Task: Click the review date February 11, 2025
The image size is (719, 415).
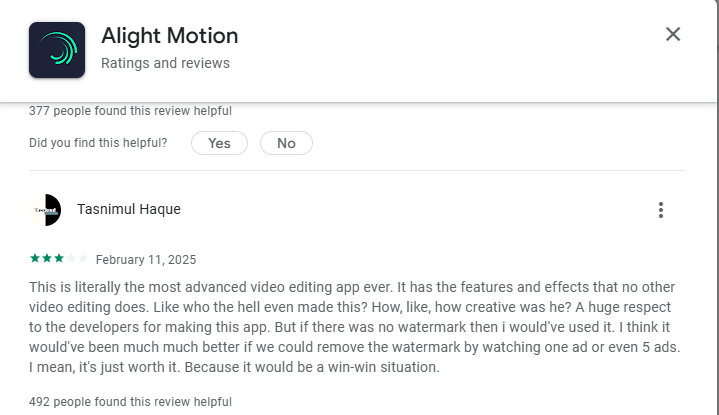Action: [147, 260]
